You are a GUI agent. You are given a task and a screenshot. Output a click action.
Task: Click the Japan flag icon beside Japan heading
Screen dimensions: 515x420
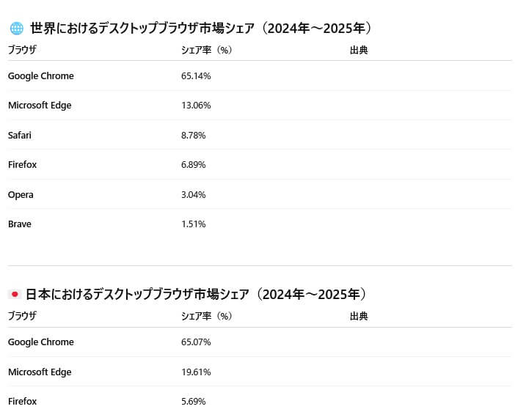15,295
